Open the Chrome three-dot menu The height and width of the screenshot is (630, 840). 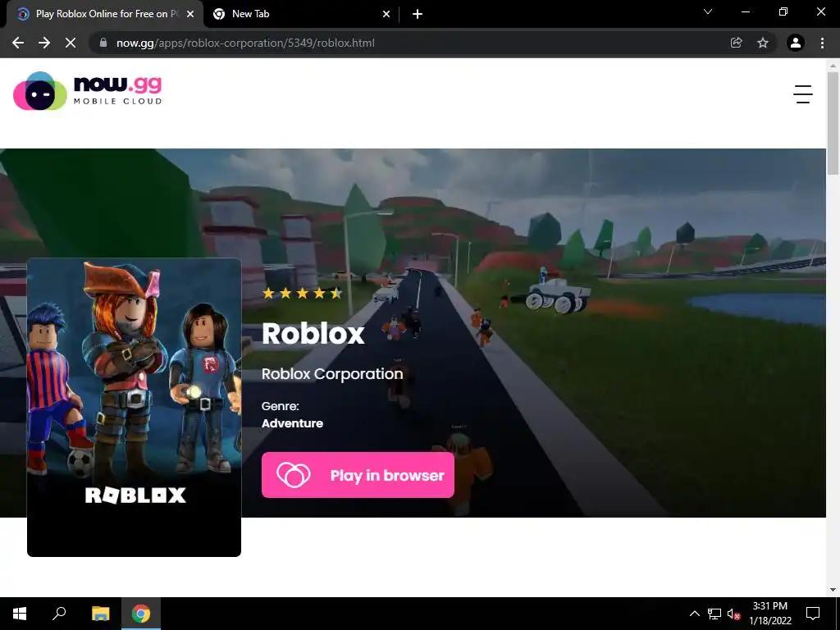point(822,43)
